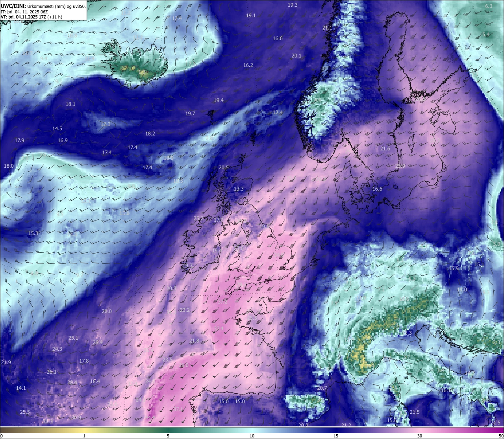Click the color scale label 30
The width and height of the screenshot is (504, 439).
click(x=420, y=436)
